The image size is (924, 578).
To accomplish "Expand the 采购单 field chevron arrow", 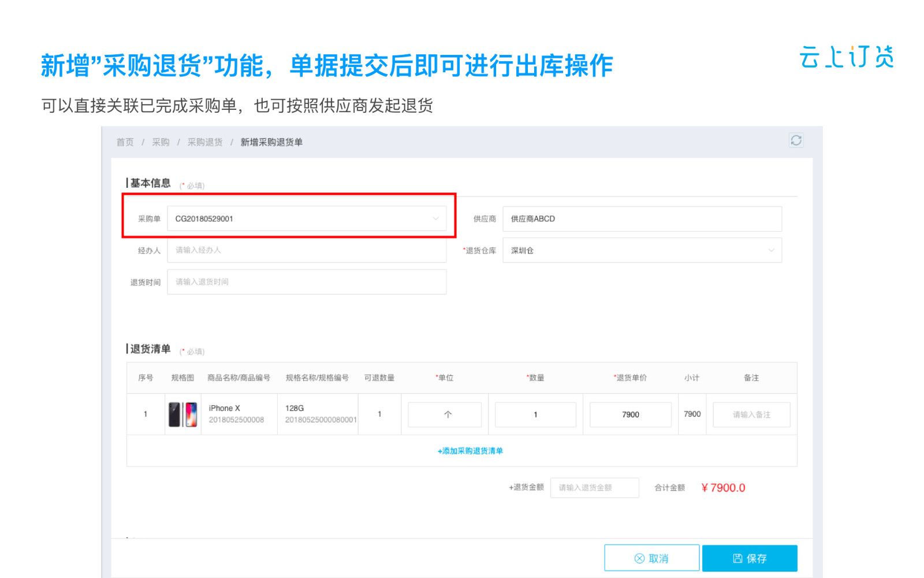I will coord(435,218).
